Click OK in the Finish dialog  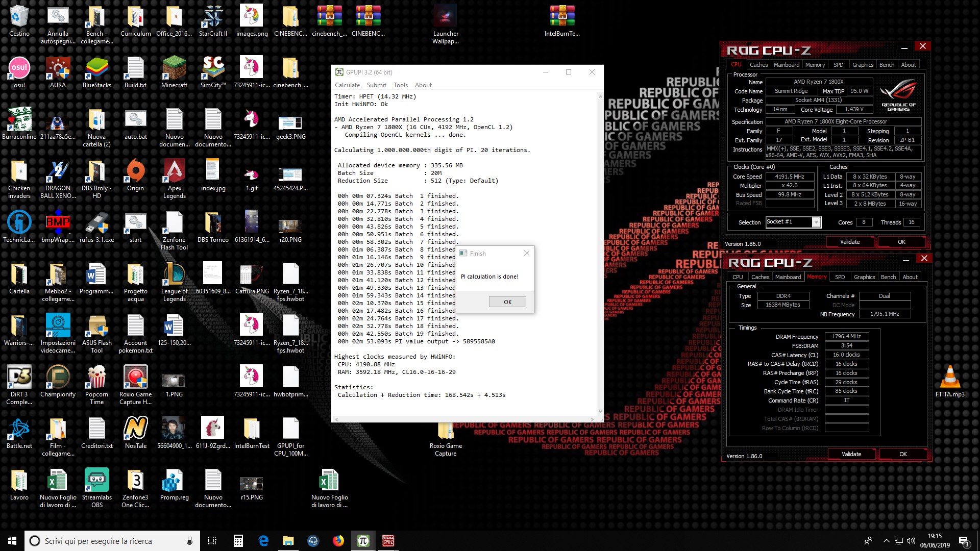point(507,302)
